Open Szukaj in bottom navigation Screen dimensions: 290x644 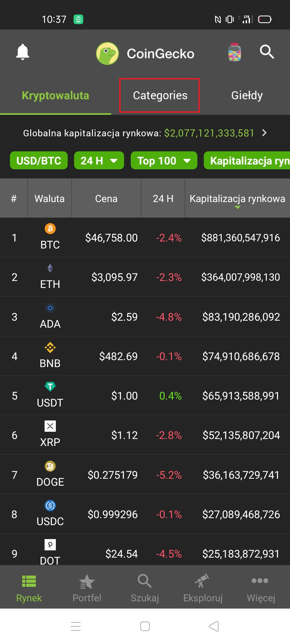tap(145, 588)
